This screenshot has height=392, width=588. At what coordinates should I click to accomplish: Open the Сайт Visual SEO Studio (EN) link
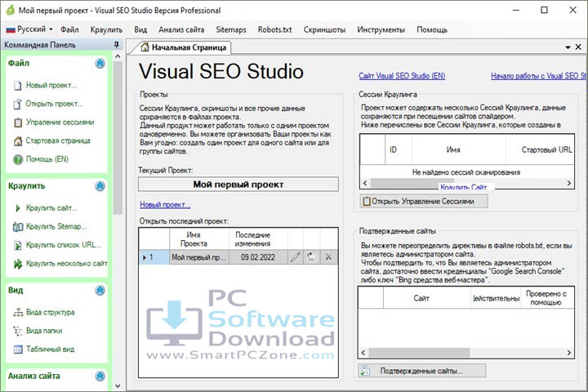pos(402,76)
